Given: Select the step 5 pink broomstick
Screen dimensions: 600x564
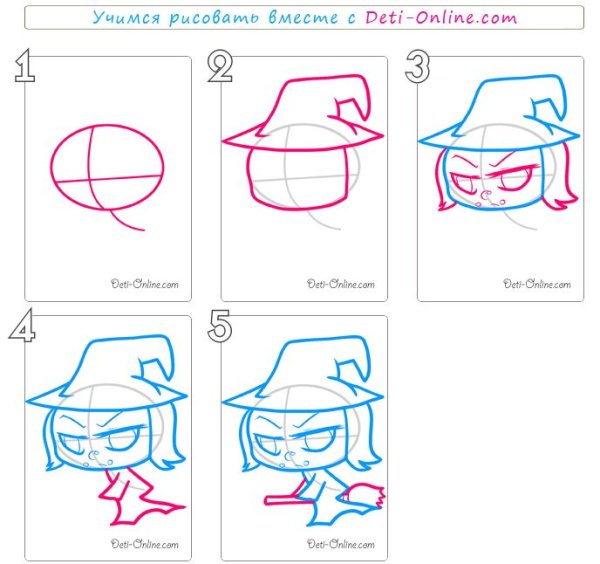Looking at the screenshot, I should [324, 495].
